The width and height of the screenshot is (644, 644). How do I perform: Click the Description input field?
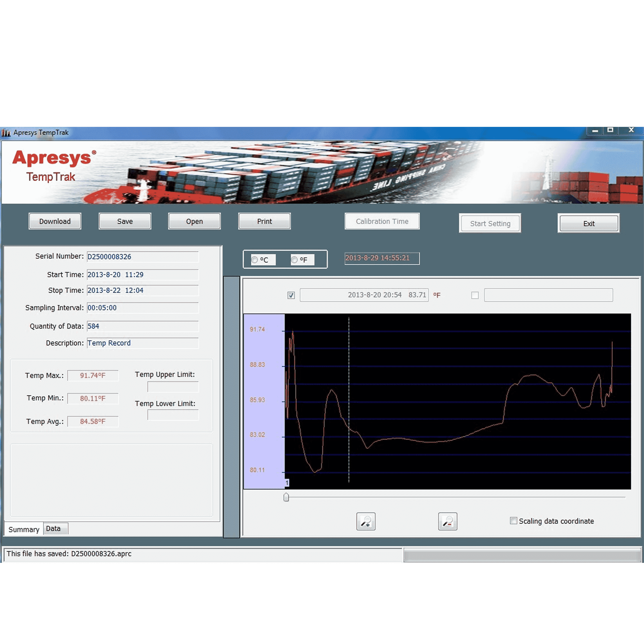coord(142,343)
